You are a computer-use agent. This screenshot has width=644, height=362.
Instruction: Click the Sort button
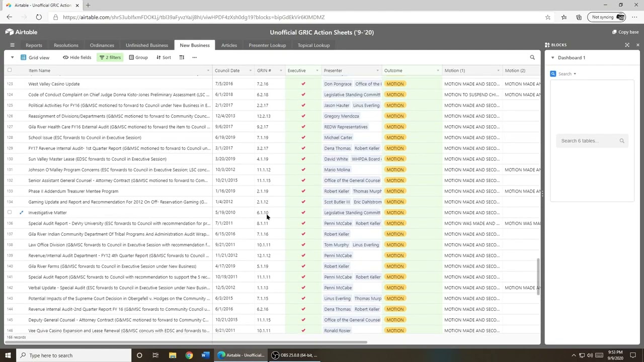[164, 57]
